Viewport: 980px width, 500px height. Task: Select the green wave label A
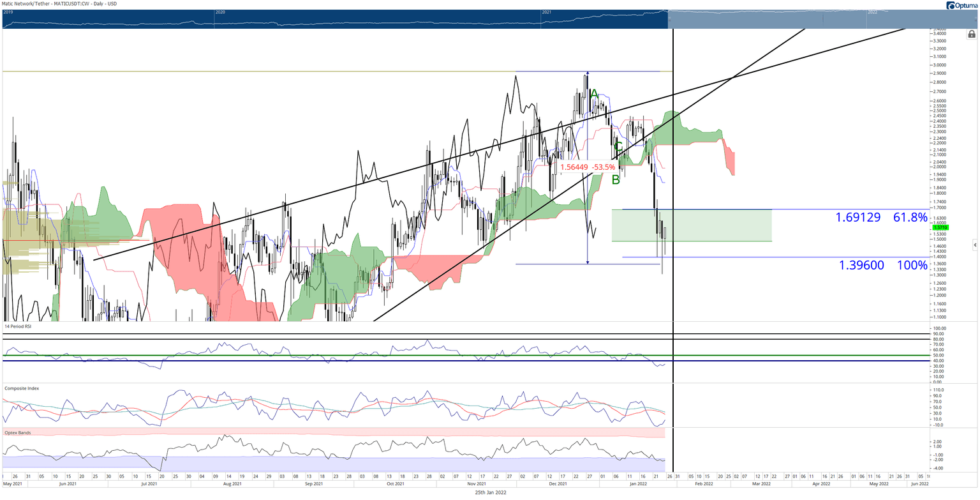coord(594,95)
